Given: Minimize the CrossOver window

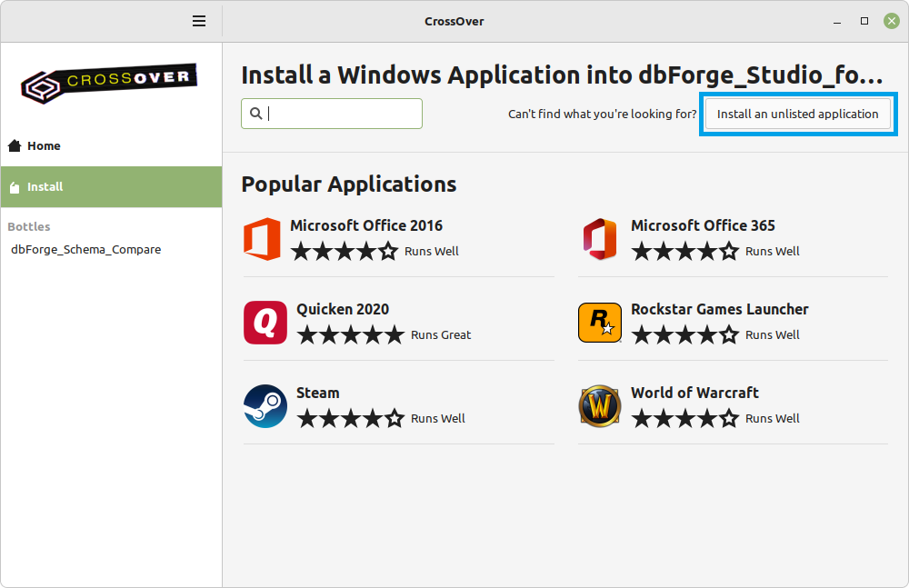Looking at the screenshot, I should (837, 22).
